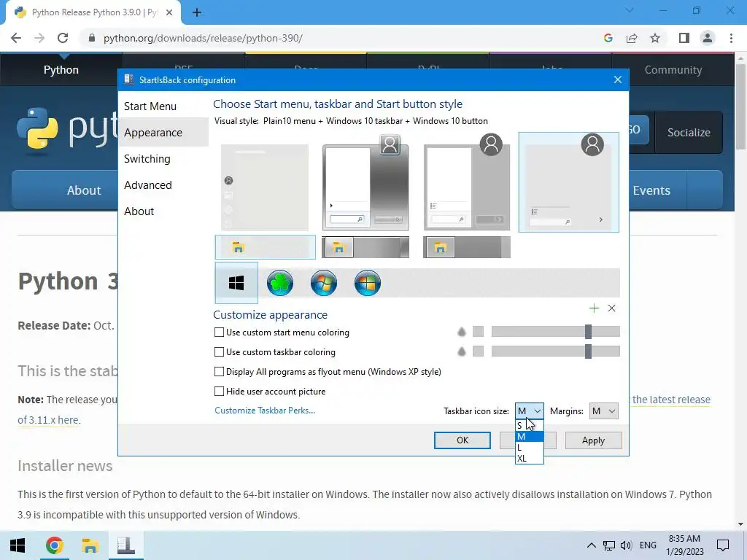Select the highlighted Plain10 menu thumbnail
The height and width of the screenshot is (560, 747).
click(569, 182)
